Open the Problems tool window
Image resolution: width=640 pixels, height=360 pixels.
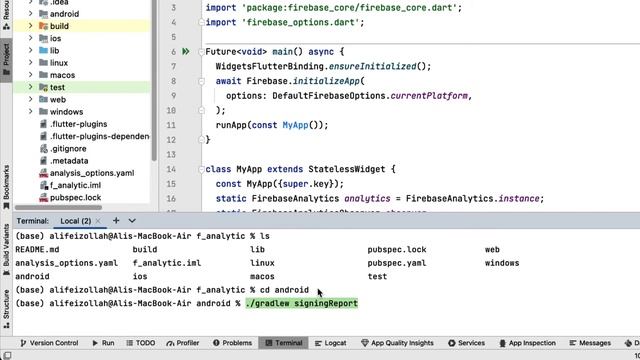tap(232, 343)
